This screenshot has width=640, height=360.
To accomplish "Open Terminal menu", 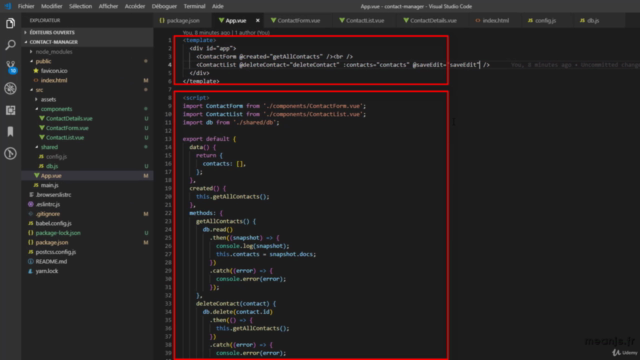I will [194, 6].
